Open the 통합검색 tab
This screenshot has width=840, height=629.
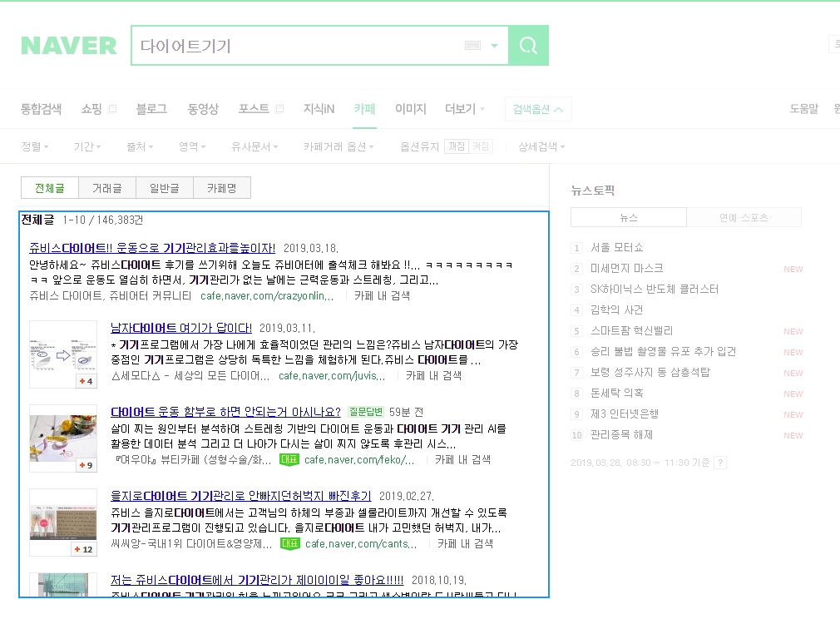42,109
